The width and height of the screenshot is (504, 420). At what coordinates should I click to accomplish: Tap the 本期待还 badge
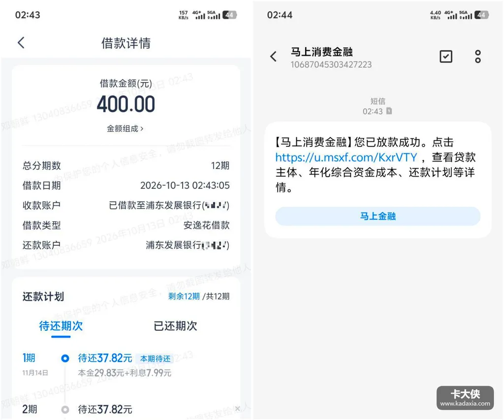[156, 358]
